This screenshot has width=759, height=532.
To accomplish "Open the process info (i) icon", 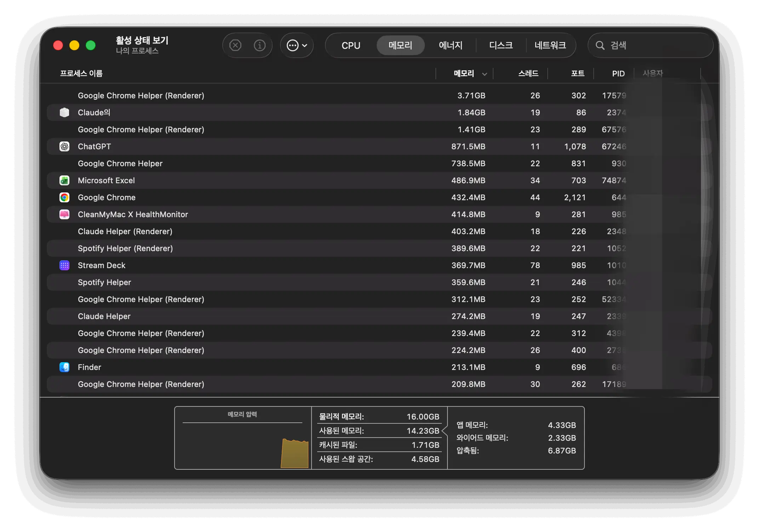I will (x=259, y=45).
